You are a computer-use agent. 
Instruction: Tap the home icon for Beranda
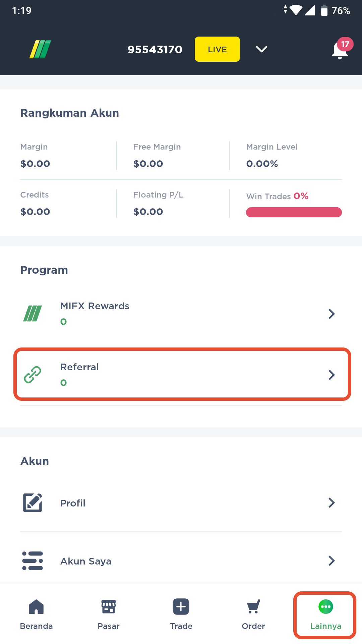pyautogui.click(x=36, y=606)
